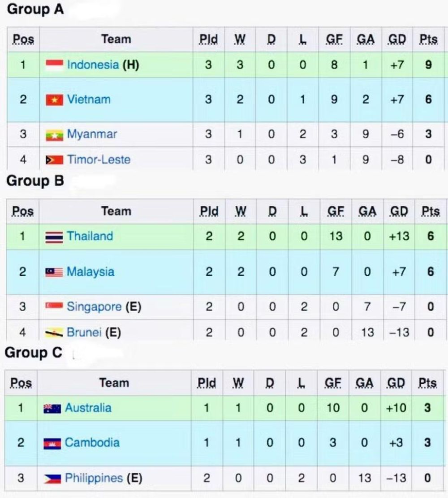Click the Thailand flag icon
This screenshot has height=498, width=448.
54,237
